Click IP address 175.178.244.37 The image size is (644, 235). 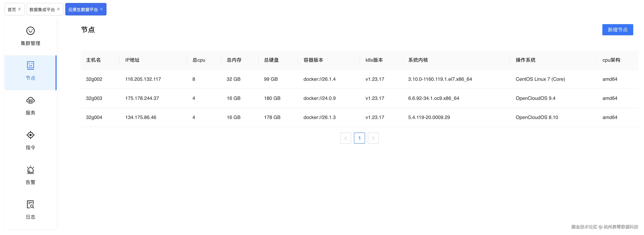point(142,98)
